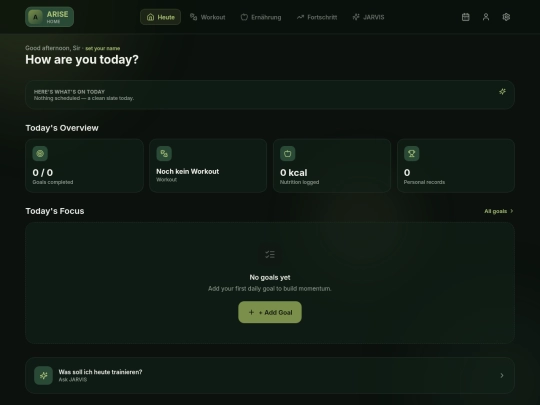
Task: Click the chevron arrow on Ask JARVIS card
Action: pos(502,375)
